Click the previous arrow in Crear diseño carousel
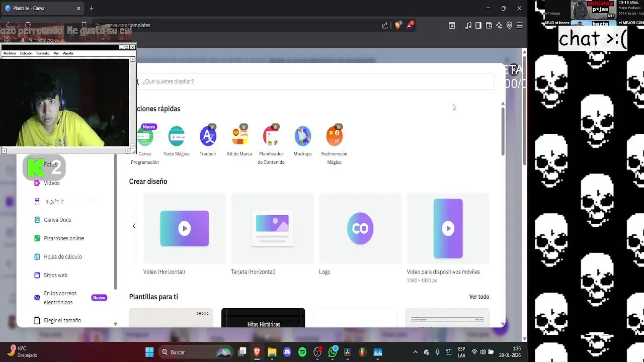Viewport: 644px width, 362px height. click(134, 226)
